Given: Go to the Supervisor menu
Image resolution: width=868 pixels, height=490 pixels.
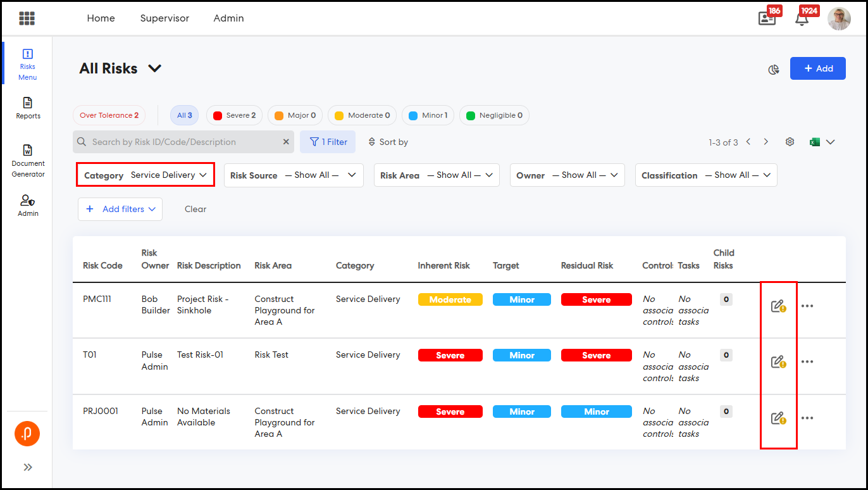Looking at the screenshot, I should (164, 18).
